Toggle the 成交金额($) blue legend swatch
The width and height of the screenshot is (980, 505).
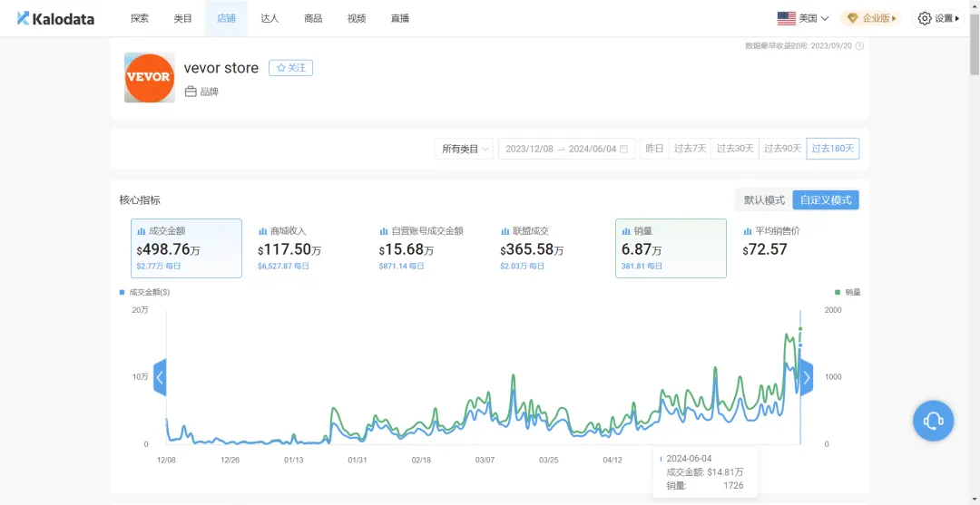pos(122,292)
